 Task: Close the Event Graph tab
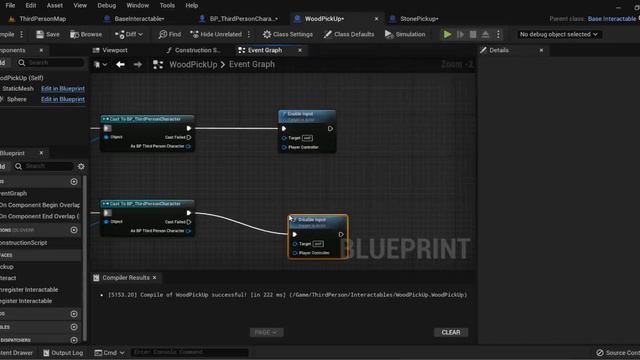(300, 50)
